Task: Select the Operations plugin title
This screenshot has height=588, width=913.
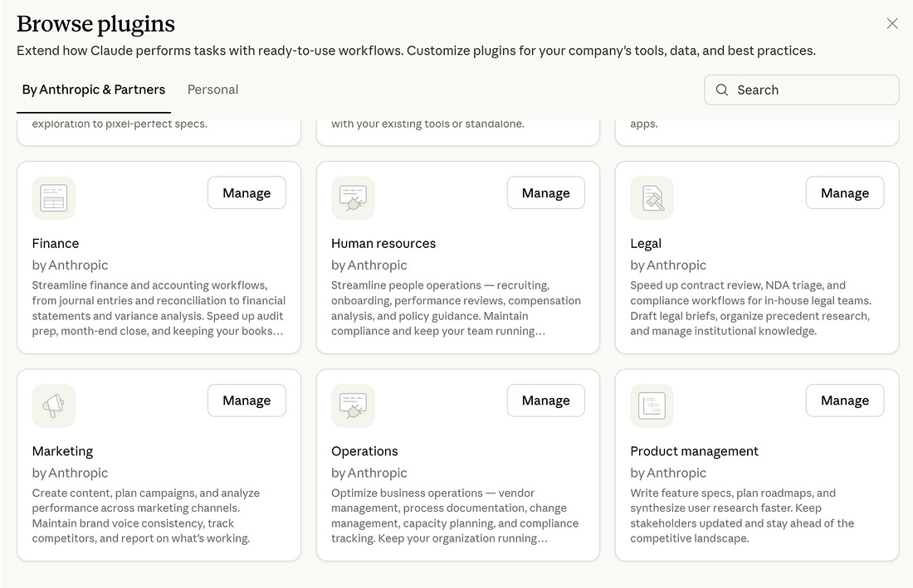Action: 364,451
